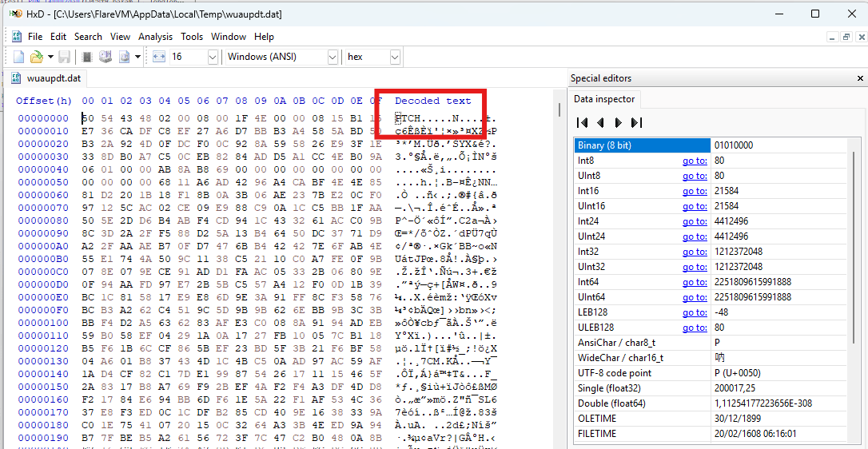Click 'go to:' link for Int32

pos(695,252)
